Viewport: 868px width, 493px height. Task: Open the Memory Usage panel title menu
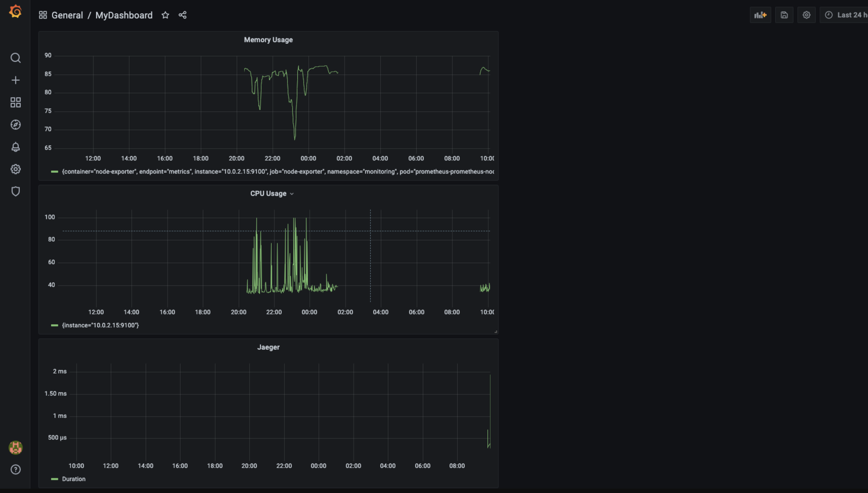[x=268, y=40]
